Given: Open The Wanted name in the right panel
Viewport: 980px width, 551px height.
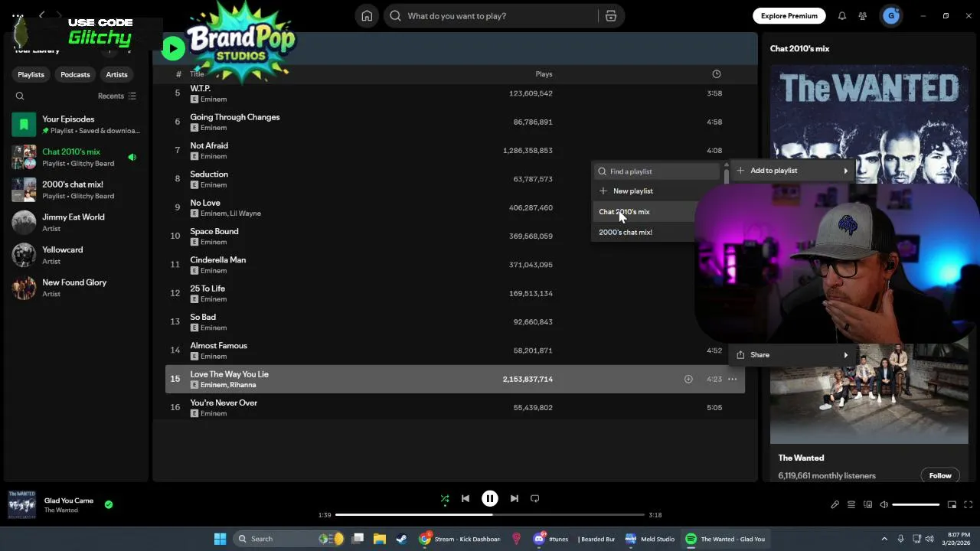Looking at the screenshot, I should (x=801, y=458).
